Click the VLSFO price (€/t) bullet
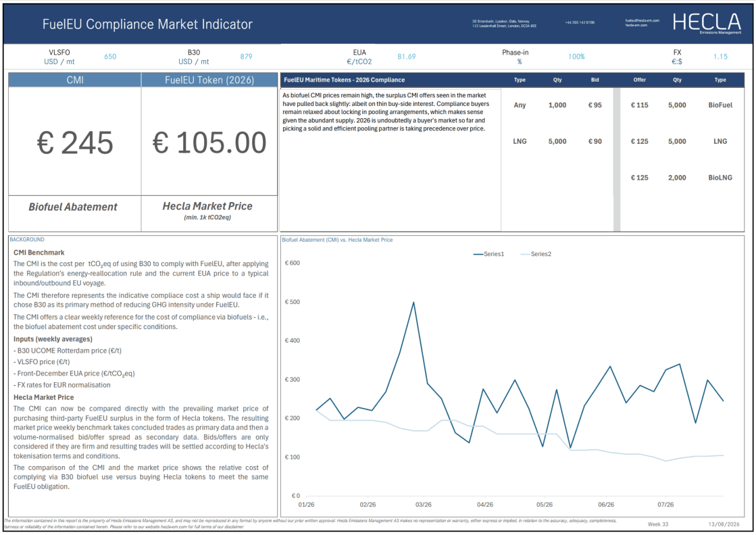The height and width of the screenshot is (535, 756). [41, 362]
